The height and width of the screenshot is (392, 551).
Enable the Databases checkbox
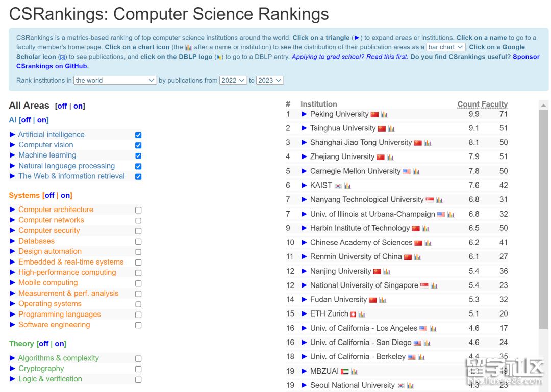point(138,242)
